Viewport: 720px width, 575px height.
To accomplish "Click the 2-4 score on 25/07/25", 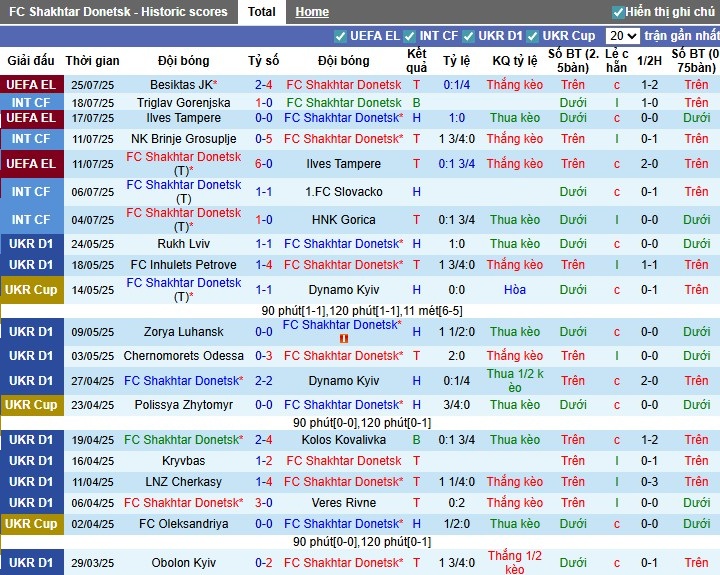I will click(264, 85).
